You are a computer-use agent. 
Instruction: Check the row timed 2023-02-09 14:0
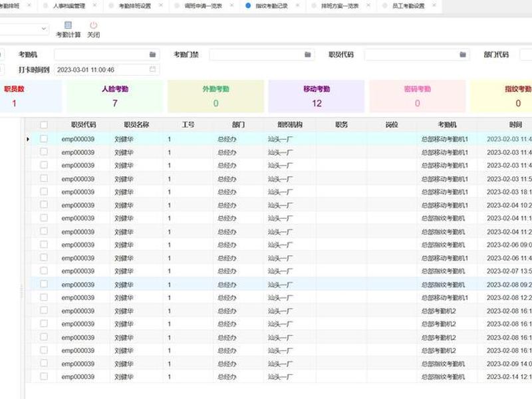pos(44,363)
